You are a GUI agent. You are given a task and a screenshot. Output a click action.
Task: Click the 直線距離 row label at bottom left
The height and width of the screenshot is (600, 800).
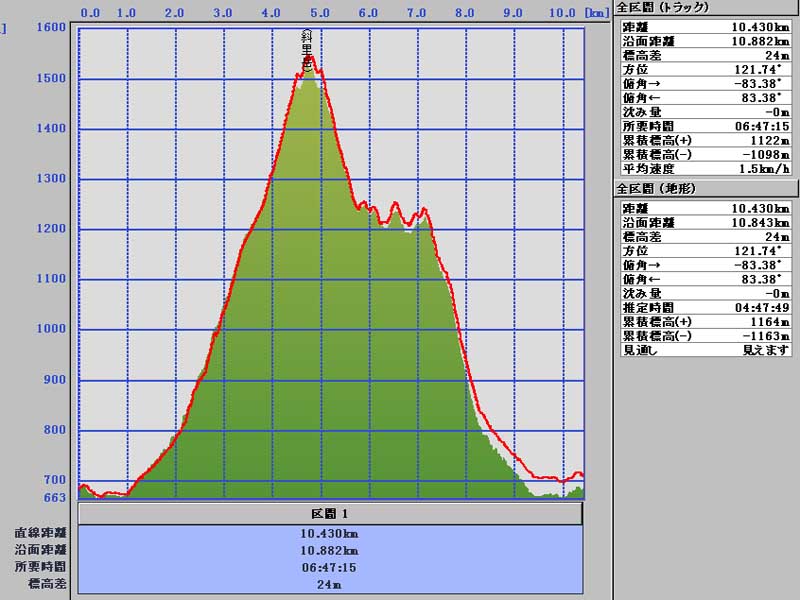(40, 533)
